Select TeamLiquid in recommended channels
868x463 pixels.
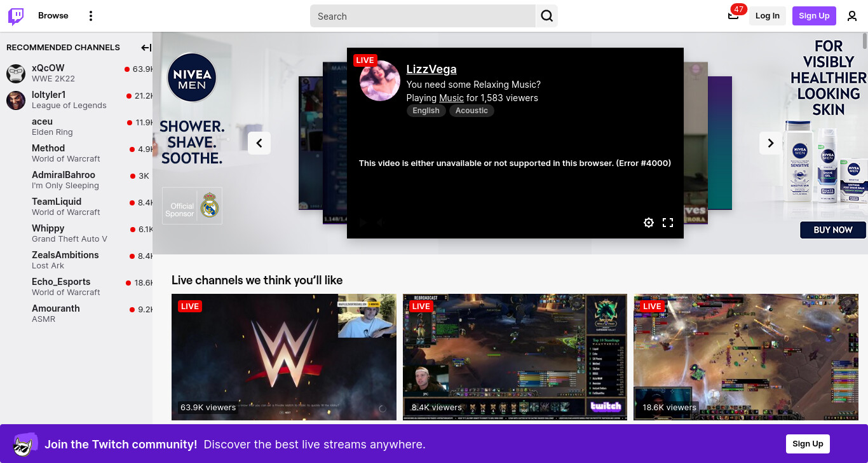coord(76,207)
